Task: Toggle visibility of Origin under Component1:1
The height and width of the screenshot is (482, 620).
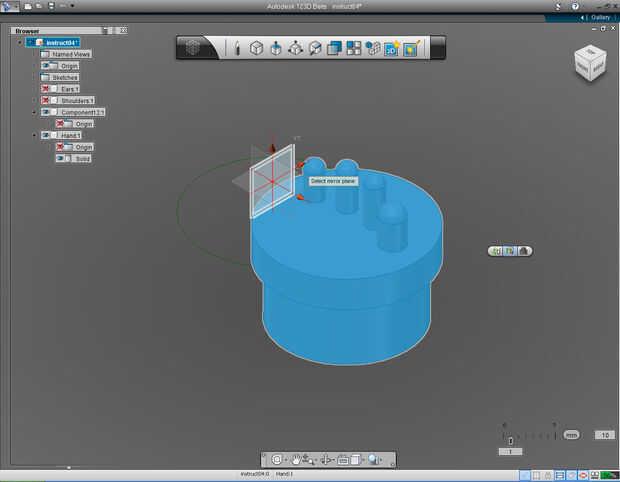Action: pyautogui.click(x=60, y=124)
